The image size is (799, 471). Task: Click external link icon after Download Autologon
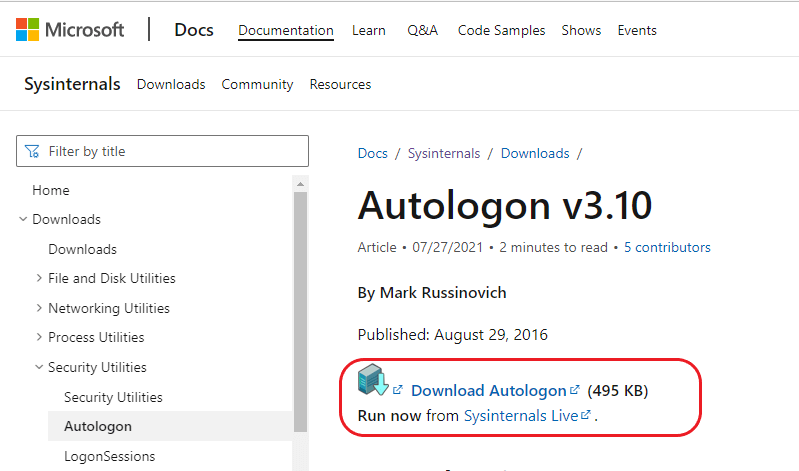[575, 390]
